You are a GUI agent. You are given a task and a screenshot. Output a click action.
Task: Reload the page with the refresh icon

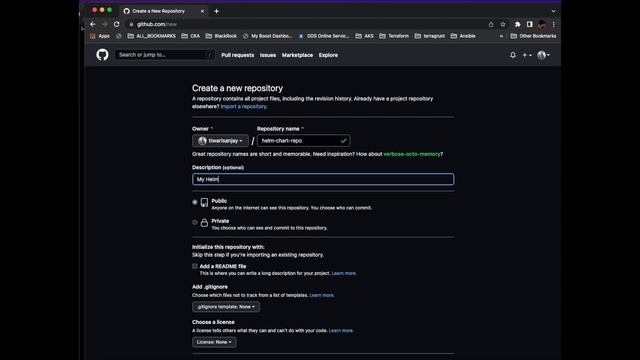pos(117,24)
